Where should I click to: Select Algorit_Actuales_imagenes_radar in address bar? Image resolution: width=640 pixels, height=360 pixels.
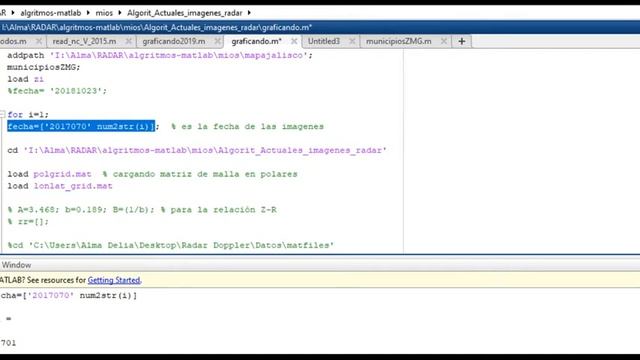point(184,13)
